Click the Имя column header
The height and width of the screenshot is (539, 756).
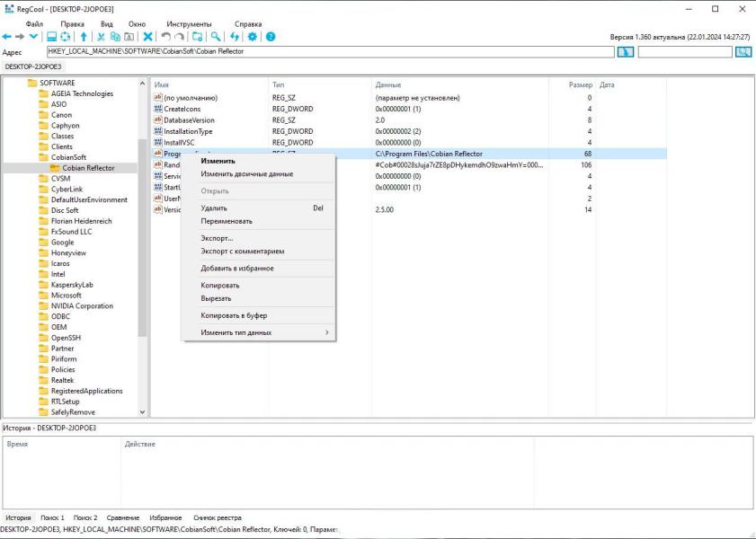(x=161, y=84)
